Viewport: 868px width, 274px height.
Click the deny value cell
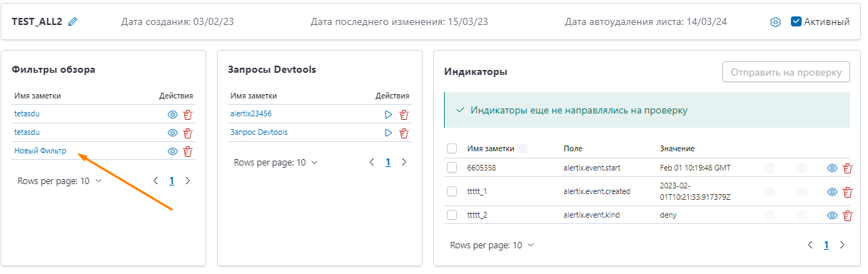(668, 215)
